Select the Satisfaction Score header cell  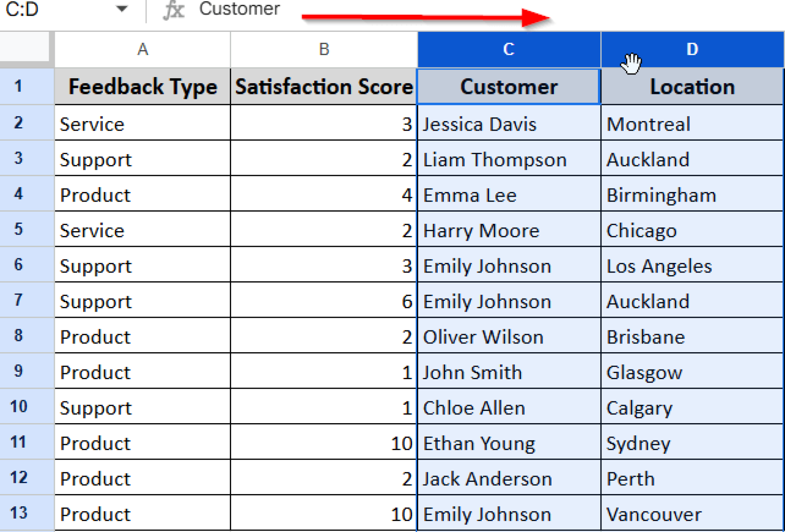coord(323,86)
